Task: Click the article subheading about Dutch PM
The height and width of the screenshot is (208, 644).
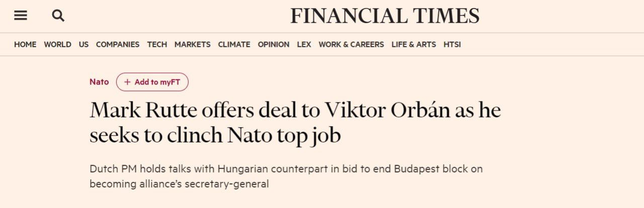Action: click(x=286, y=176)
